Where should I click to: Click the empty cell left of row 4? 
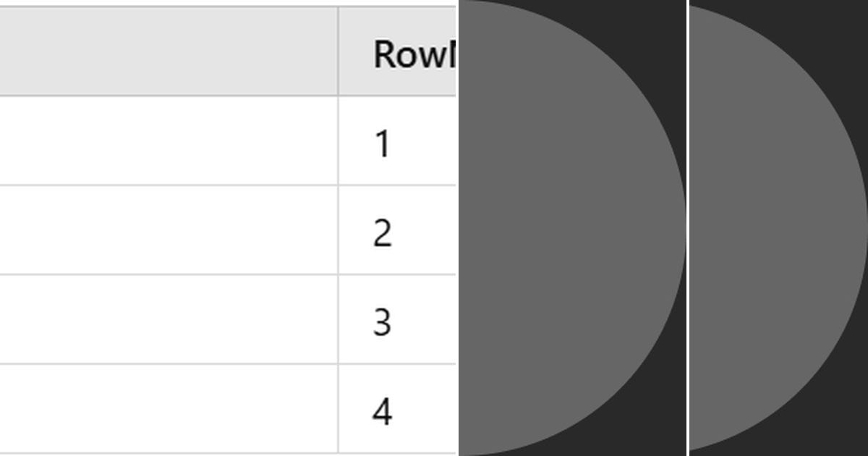169,409
